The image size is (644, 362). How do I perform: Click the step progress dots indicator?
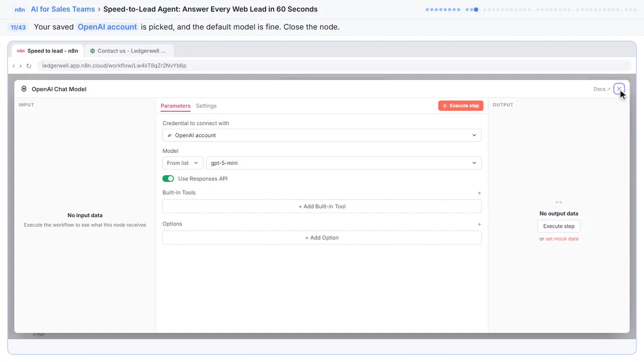pos(530,9)
